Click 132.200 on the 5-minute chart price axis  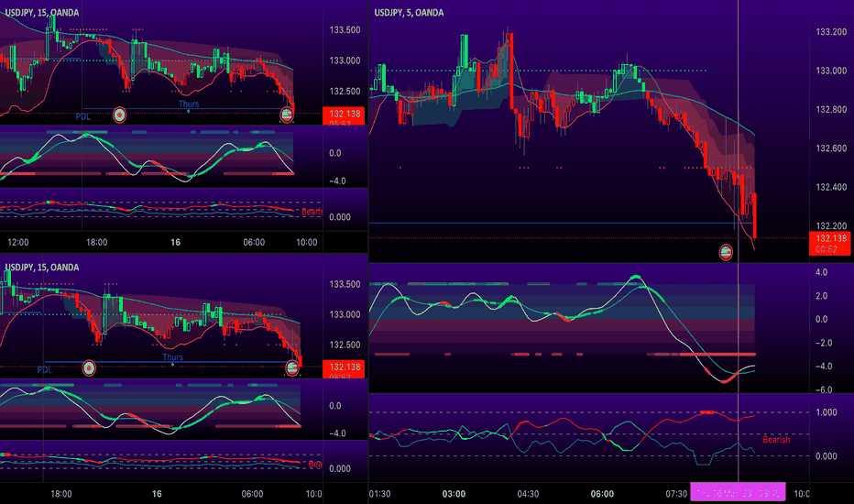(x=831, y=225)
